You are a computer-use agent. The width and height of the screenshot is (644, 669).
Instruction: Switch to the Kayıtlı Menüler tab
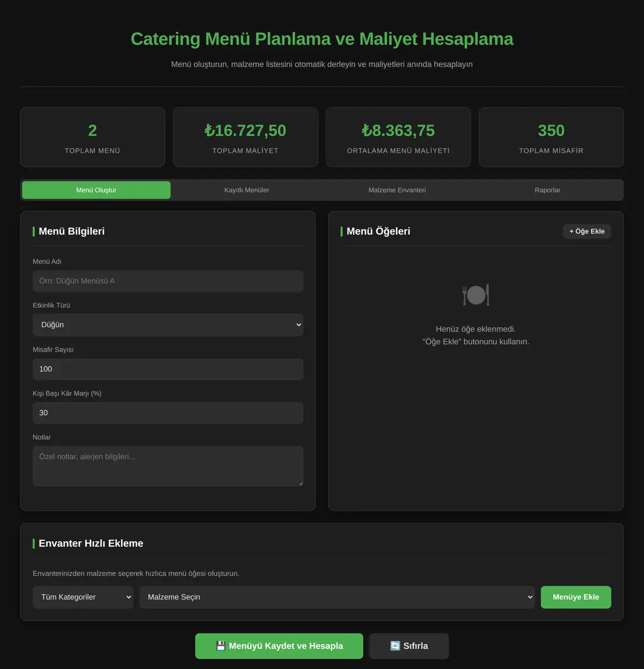(247, 190)
